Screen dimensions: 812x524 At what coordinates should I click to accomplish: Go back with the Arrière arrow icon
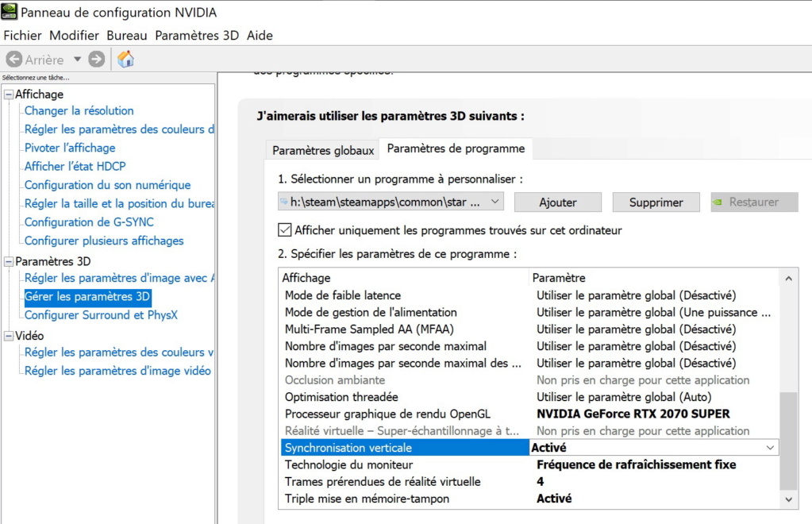click(14, 60)
